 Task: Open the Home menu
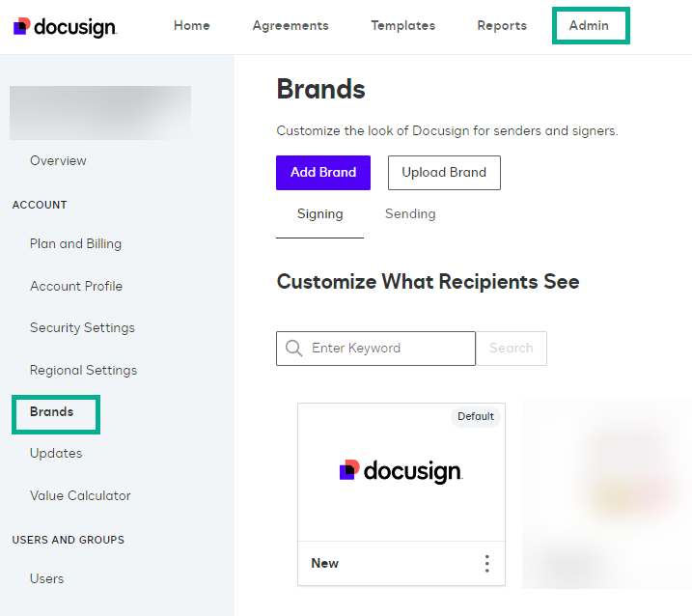192,26
